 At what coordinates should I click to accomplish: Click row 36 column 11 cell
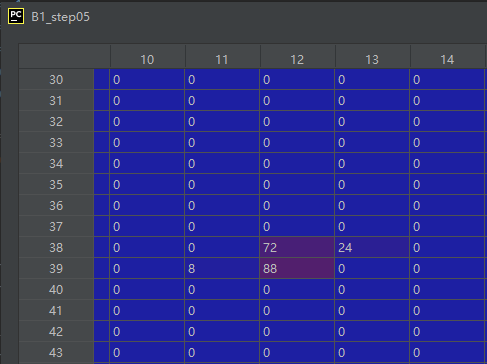click(222, 205)
